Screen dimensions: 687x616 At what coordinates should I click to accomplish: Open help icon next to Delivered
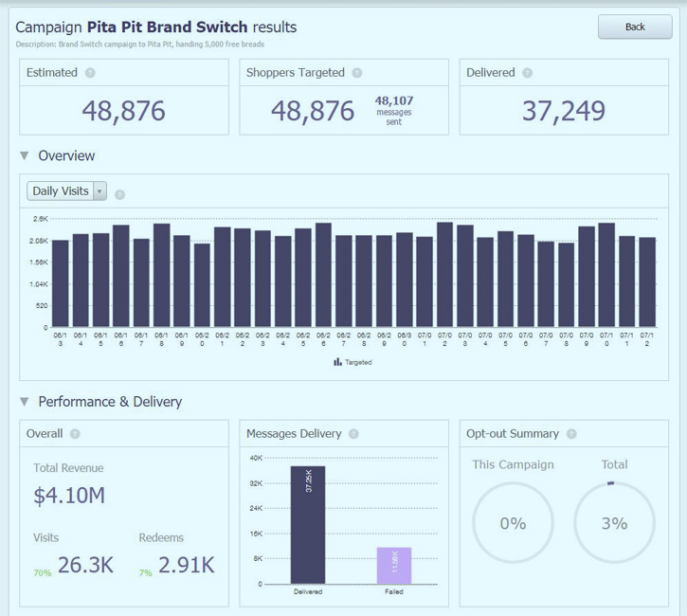(x=528, y=73)
